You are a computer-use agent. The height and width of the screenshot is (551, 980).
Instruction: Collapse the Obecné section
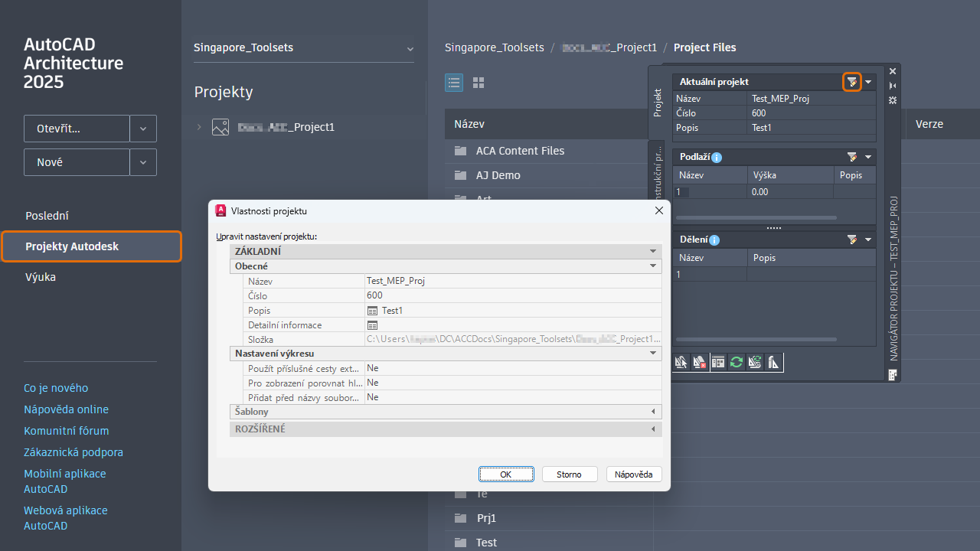(653, 266)
